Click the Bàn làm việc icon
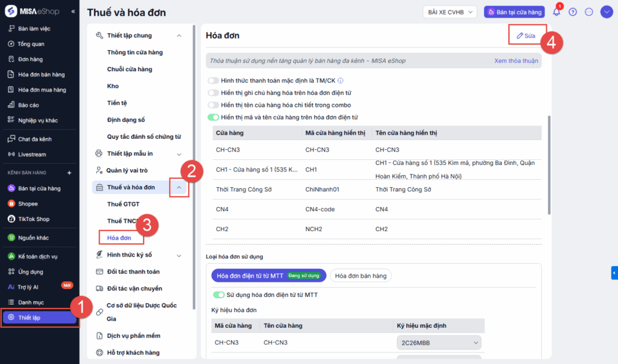The image size is (618, 364). point(11,28)
